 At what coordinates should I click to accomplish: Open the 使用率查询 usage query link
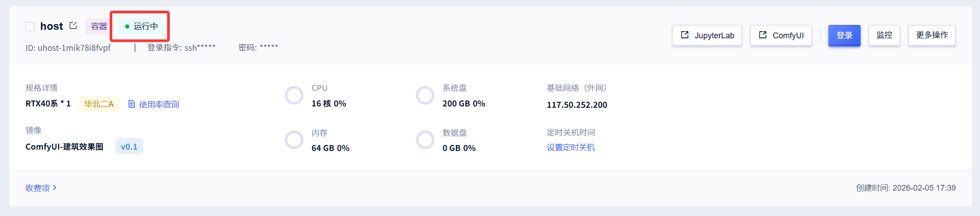click(159, 104)
